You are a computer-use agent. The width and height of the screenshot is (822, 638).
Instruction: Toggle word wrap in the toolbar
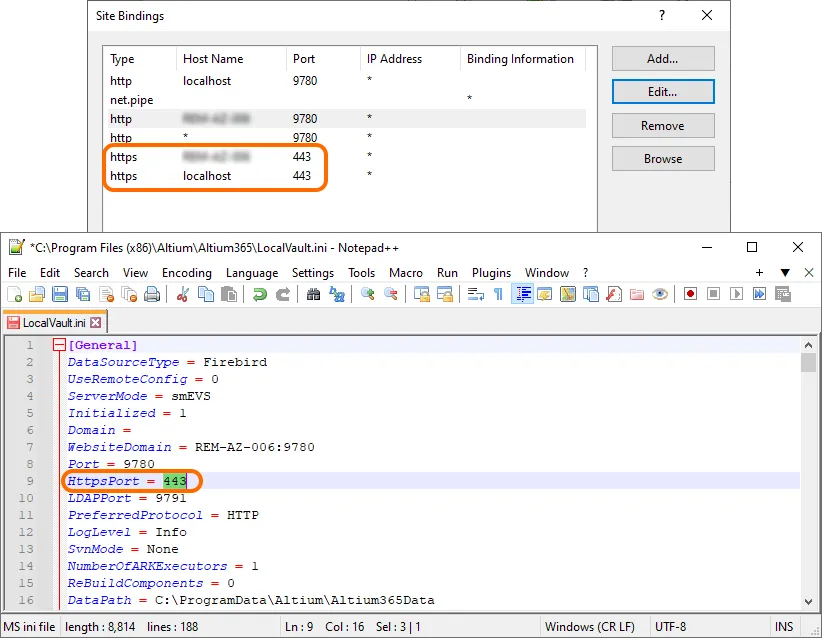click(475, 294)
